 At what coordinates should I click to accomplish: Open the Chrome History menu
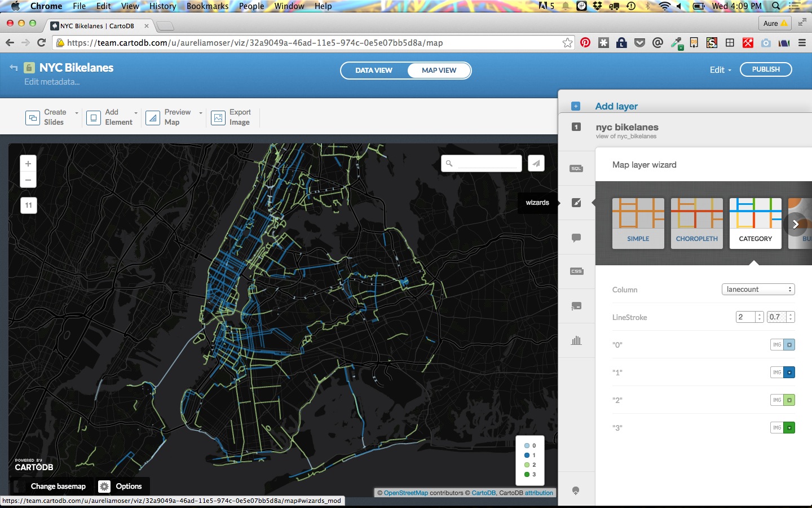pyautogui.click(x=162, y=6)
